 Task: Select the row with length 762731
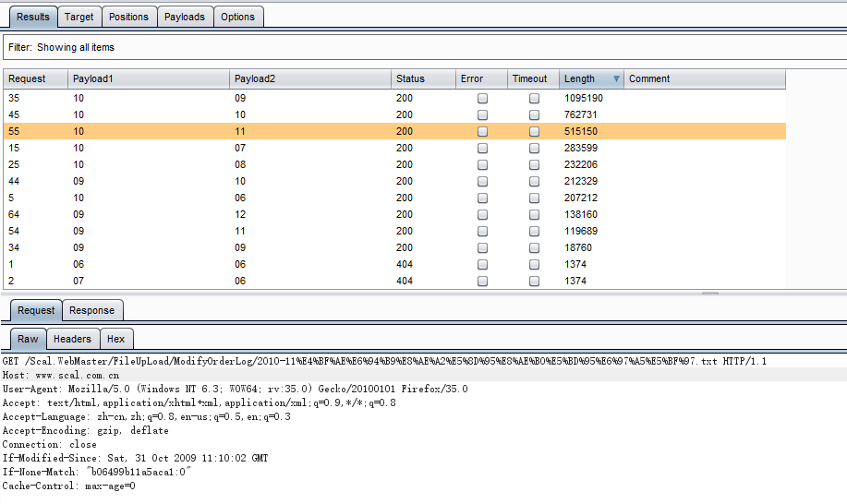(x=394, y=115)
